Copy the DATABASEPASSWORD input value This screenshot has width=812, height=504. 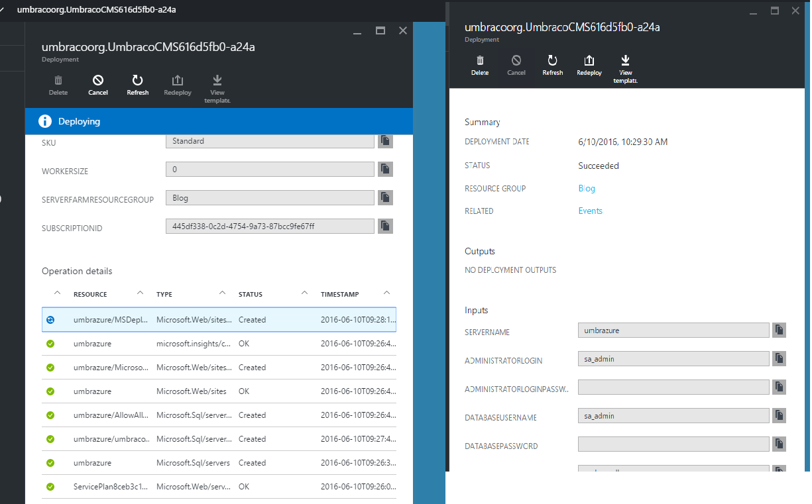coord(779,444)
